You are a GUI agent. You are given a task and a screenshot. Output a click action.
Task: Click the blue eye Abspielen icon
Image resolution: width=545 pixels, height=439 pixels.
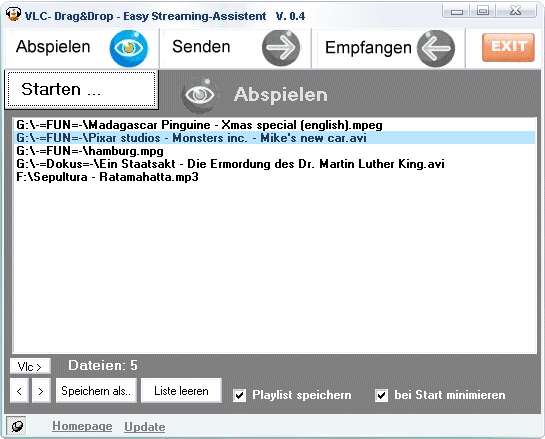[129, 48]
